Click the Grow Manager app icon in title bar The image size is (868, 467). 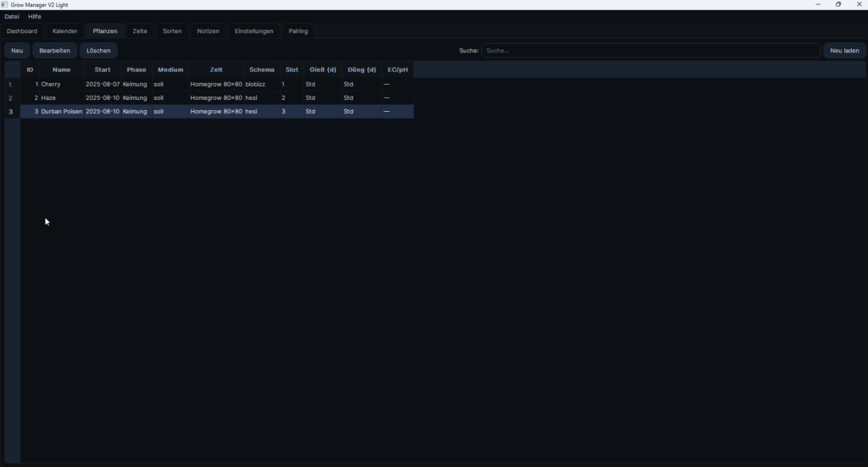[4, 4]
